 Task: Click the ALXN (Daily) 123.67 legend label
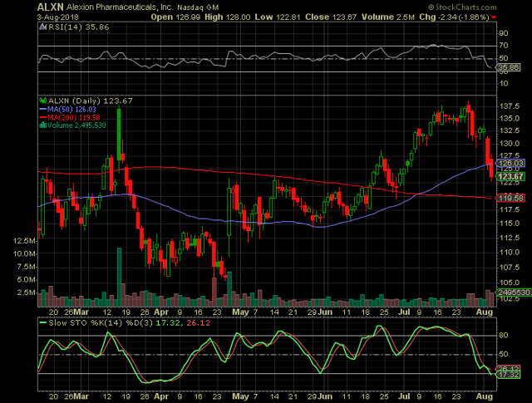[x=91, y=101]
